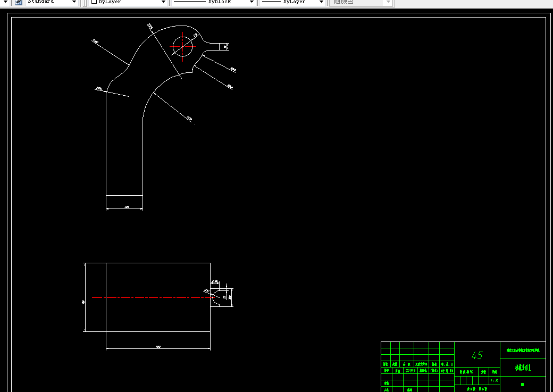Viewport: 553px width, 392px height.
Task: Select the material text 45 in the title block
Action: 477,355
